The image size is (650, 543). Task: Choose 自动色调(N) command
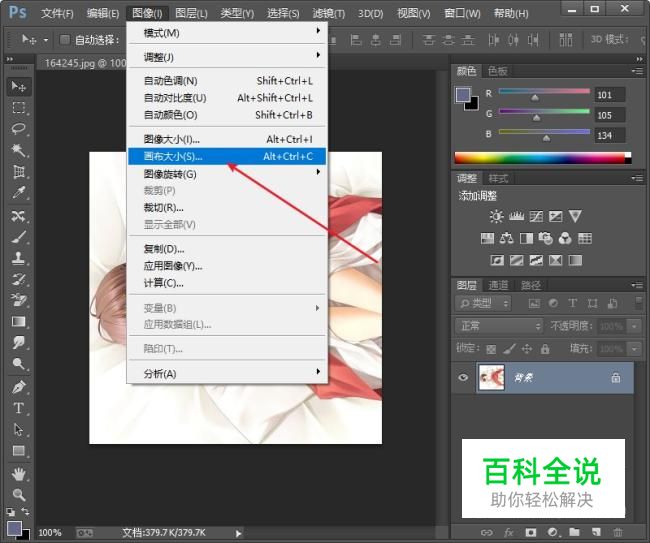(226, 80)
